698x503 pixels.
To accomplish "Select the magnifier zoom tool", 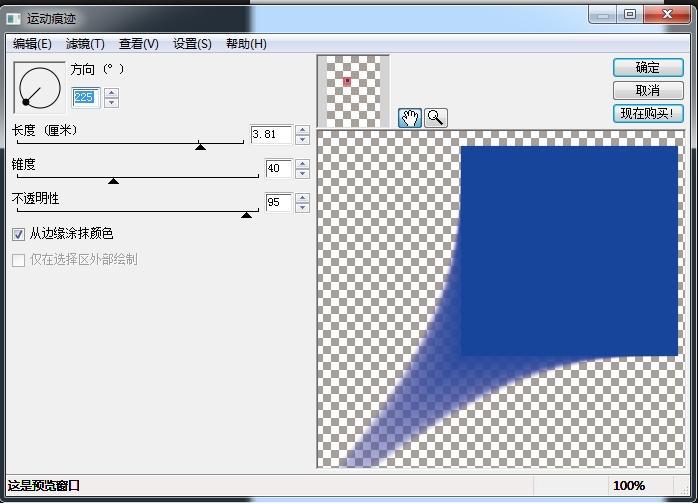I will point(435,118).
